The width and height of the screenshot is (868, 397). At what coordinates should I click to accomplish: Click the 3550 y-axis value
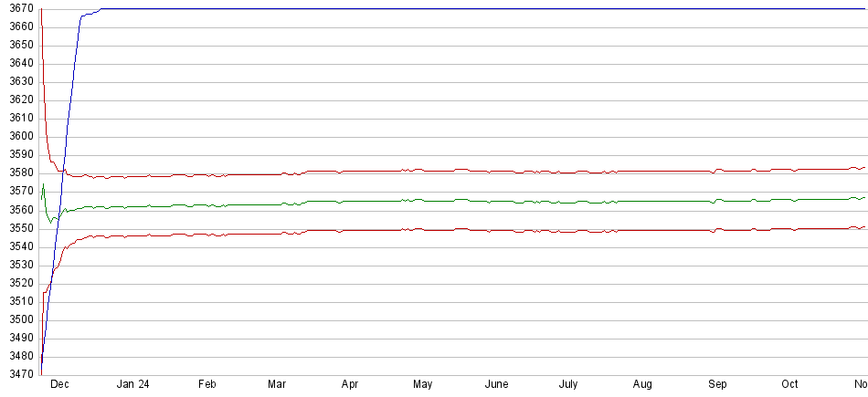[x=18, y=228]
